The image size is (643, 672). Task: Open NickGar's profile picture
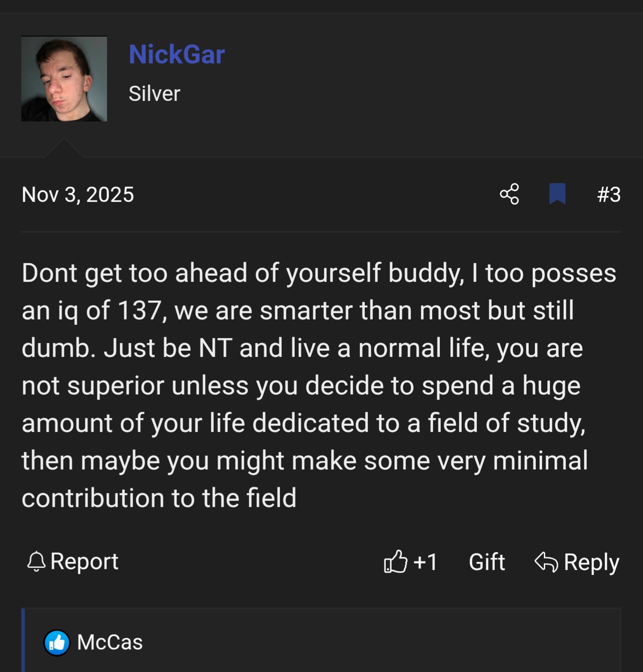(64, 79)
